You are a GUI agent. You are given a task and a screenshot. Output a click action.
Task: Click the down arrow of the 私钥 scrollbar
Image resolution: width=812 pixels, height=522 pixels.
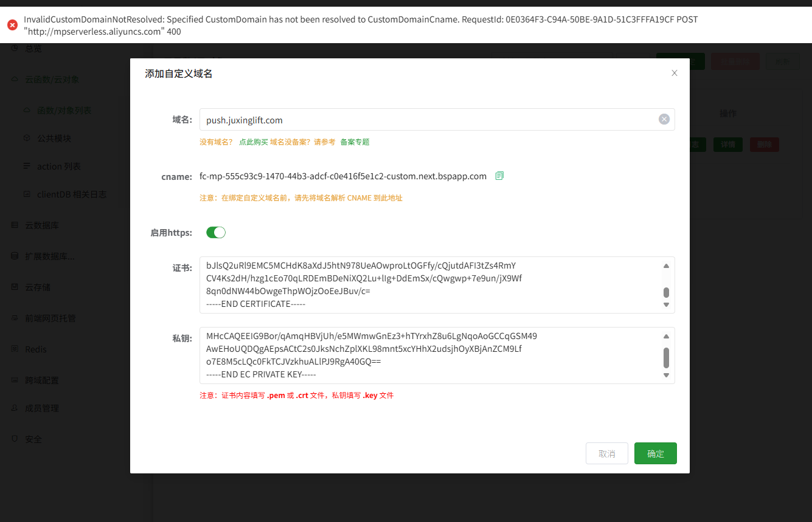[x=666, y=375]
